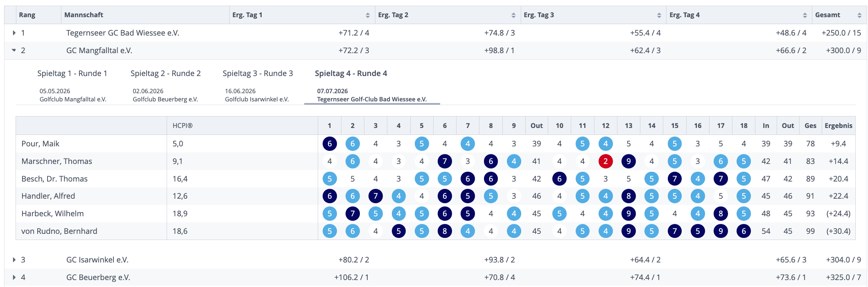
Task: Sort by Erg. Tag 3 column arrows
Action: (x=659, y=15)
